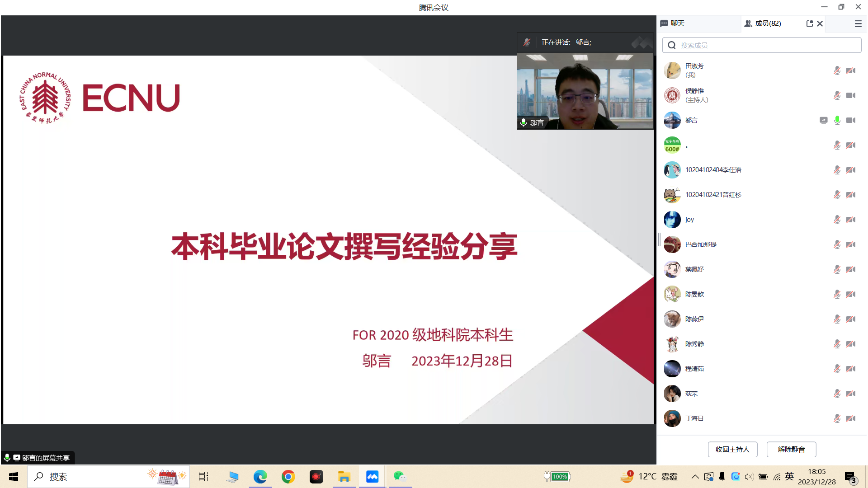Toggle 侯静惟's camera on or off
The height and width of the screenshot is (488, 868).
[851, 95]
